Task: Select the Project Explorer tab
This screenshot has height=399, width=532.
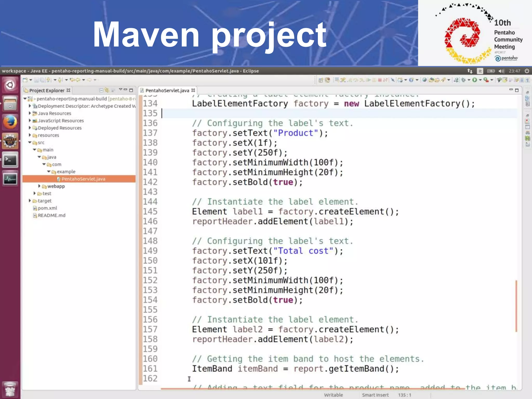Action: [x=47, y=90]
